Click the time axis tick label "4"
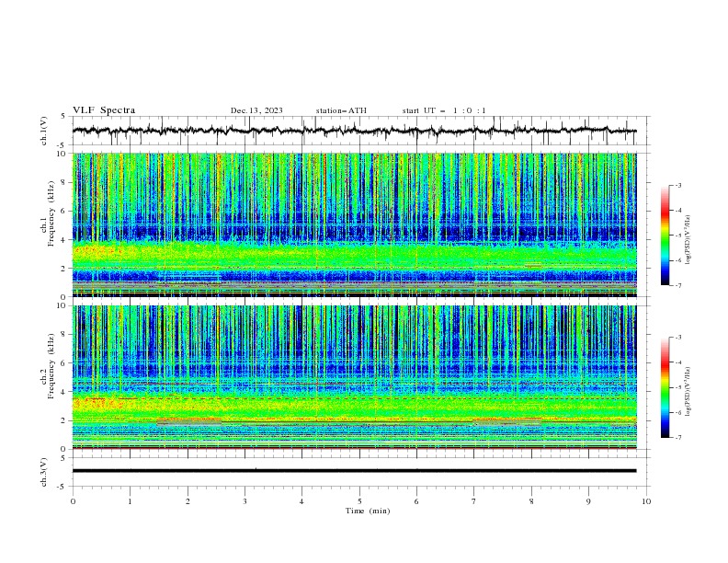The width and height of the screenshot is (728, 563). [301, 501]
